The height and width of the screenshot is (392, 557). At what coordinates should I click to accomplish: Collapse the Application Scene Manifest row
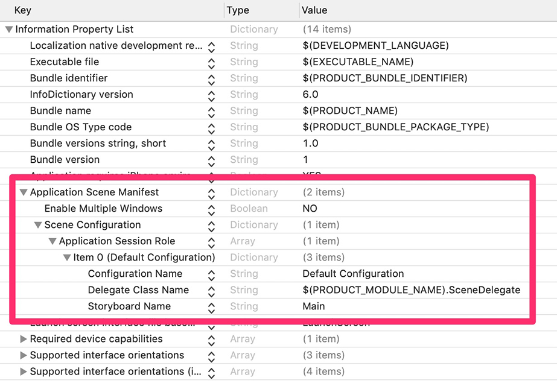click(24, 192)
